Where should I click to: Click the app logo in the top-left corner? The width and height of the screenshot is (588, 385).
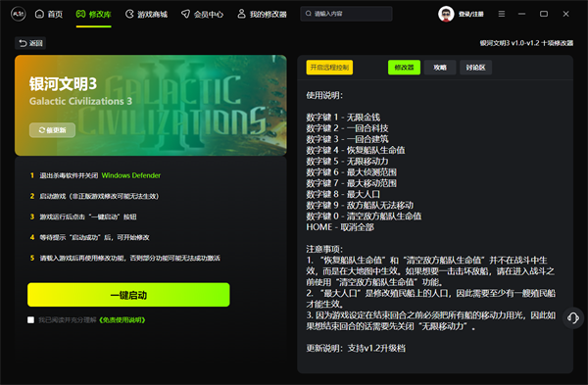click(18, 15)
